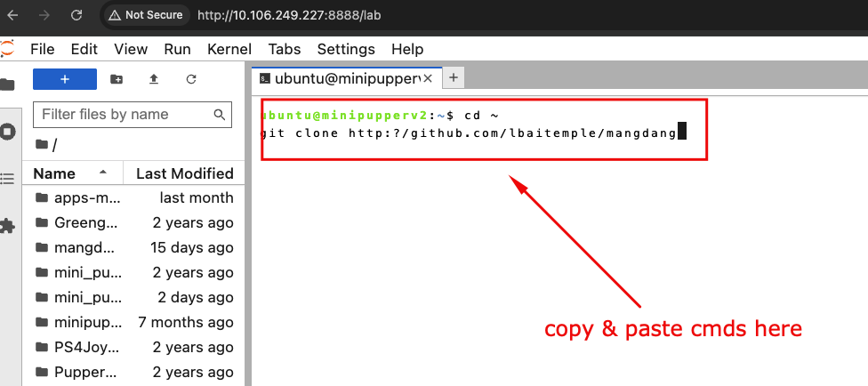Screen dimensions: 868x386
Task: Open the Kernel menu
Action: point(229,49)
